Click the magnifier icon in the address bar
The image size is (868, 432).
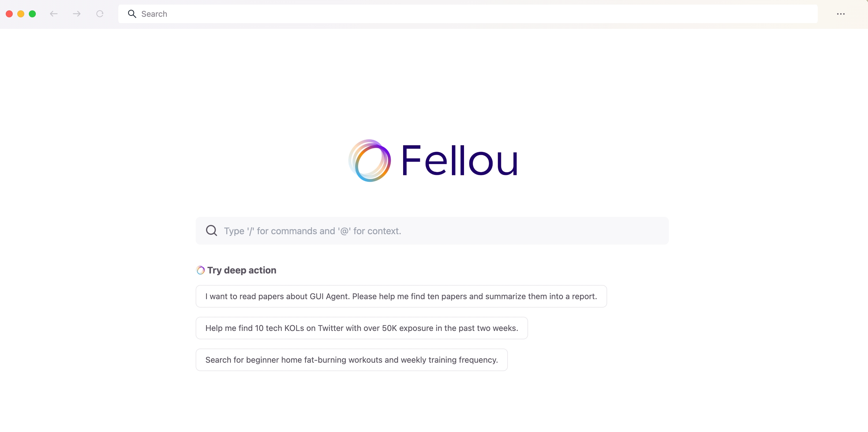point(132,14)
